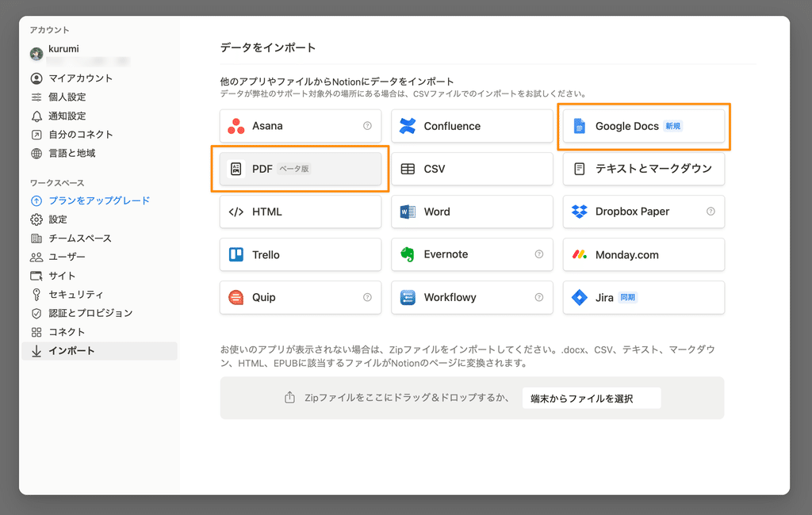
Task: Import from Evernote
Action: coord(472,254)
